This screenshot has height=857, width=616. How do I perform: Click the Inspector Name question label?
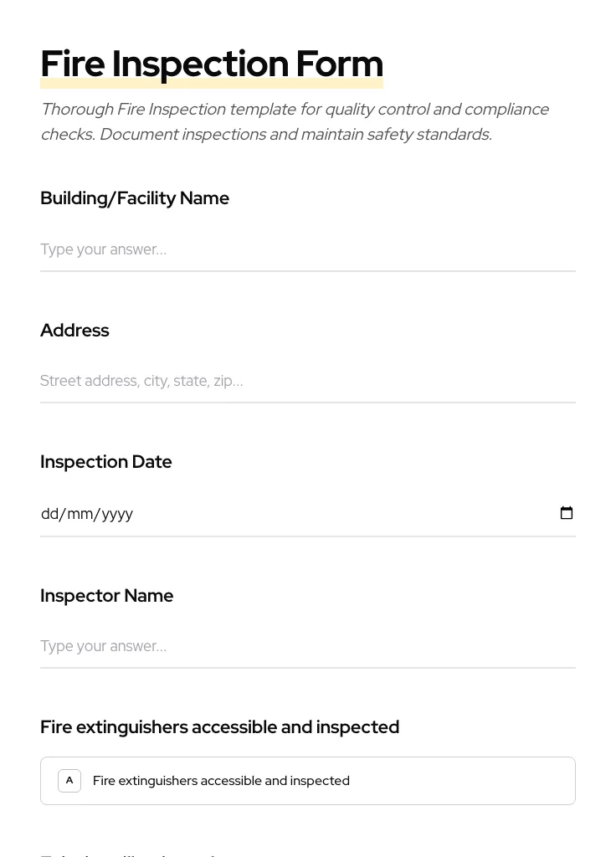point(107,595)
